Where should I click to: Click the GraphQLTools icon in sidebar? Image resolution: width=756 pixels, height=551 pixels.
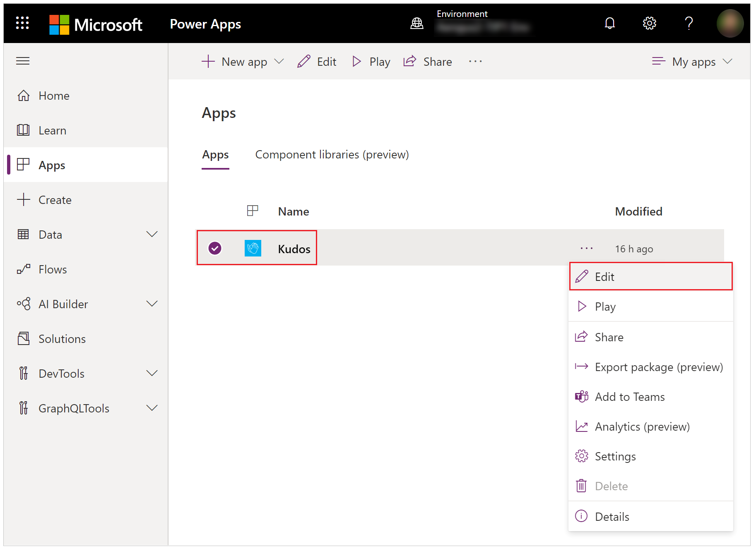click(23, 408)
